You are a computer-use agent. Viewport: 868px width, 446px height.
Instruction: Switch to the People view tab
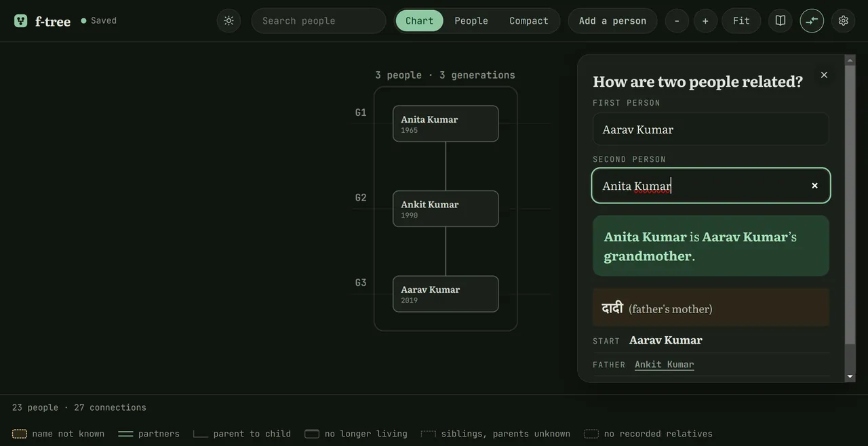coord(471,20)
